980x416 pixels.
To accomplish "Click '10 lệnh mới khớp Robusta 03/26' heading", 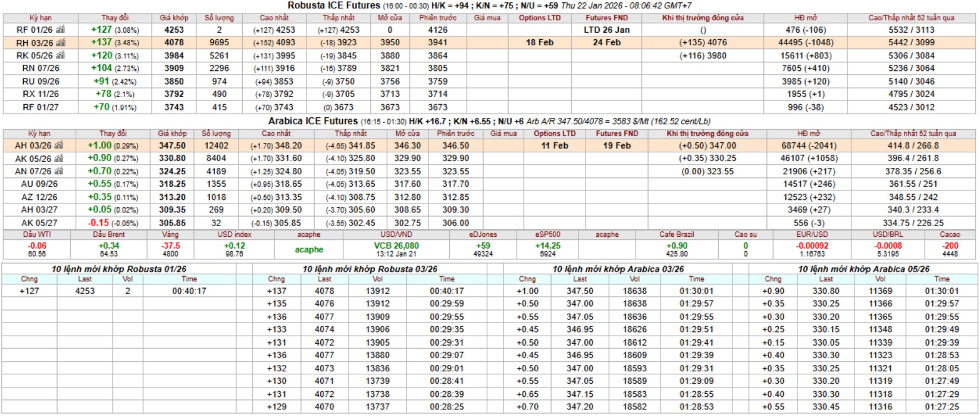I will 370,269.
